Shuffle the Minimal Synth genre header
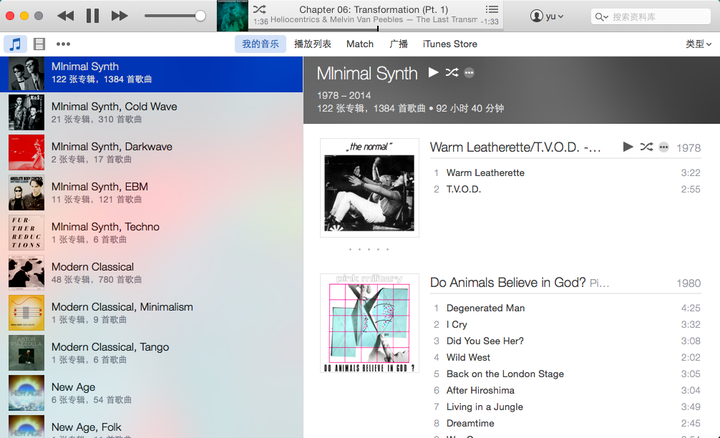Screen dimensions: 720x438 [452, 73]
